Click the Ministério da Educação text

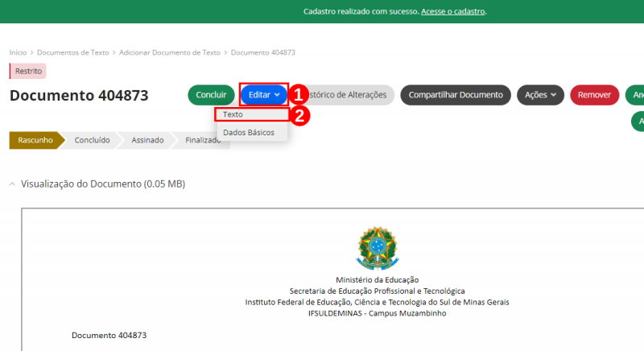coord(377,280)
